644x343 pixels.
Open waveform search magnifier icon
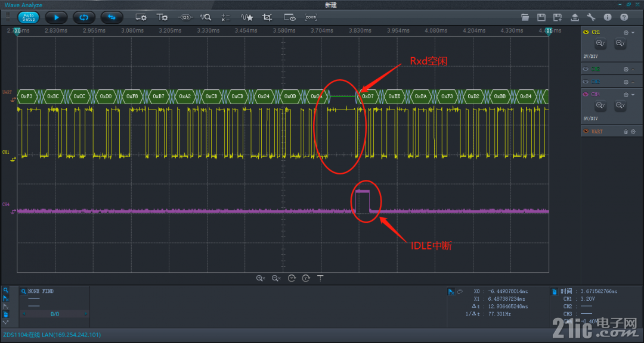[x=205, y=17]
